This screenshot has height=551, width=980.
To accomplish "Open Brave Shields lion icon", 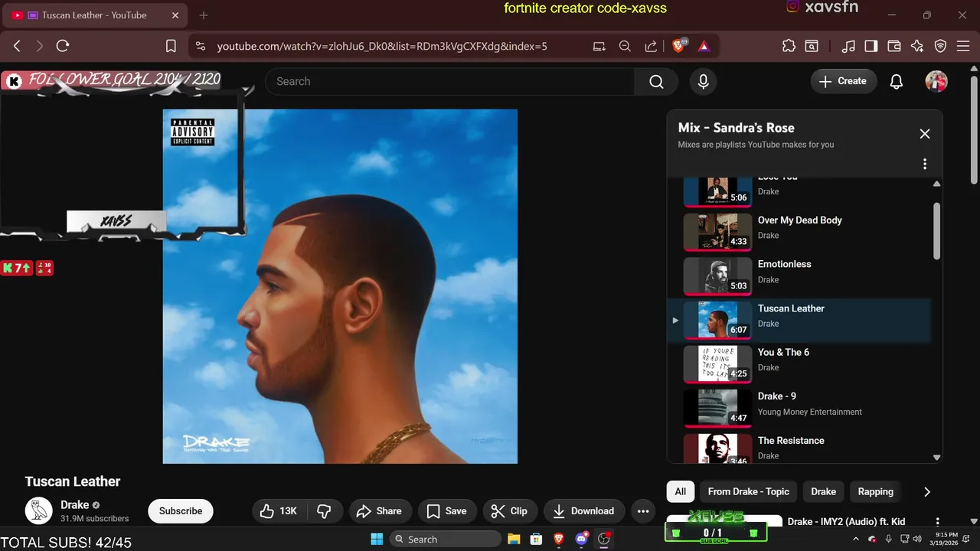I will click(x=678, y=46).
